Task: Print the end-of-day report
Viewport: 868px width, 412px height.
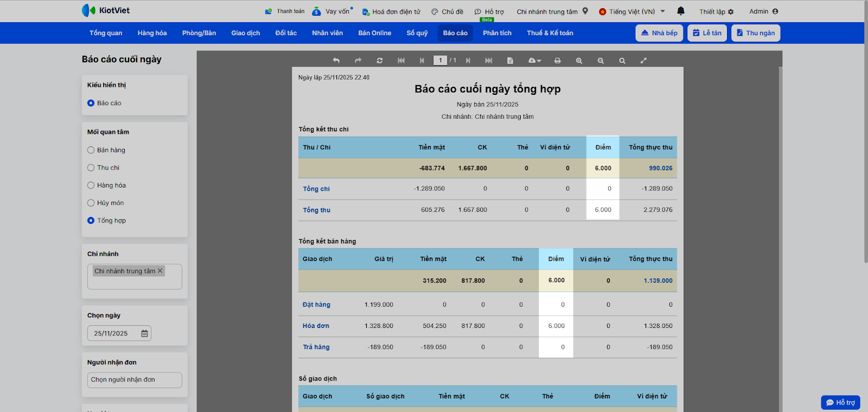Action: pos(557,61)
